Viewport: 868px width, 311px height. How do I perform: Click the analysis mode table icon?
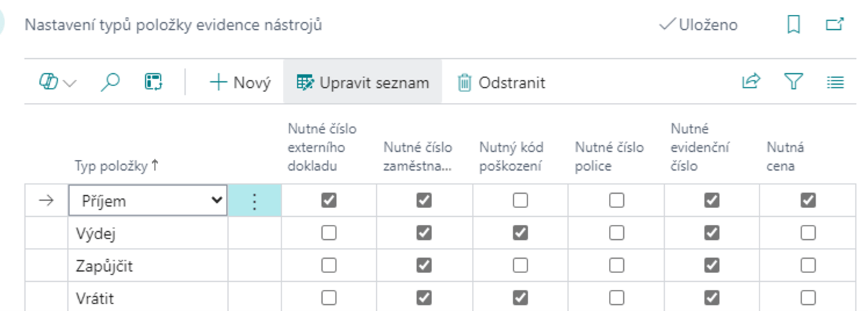click(x=154, y=83)
